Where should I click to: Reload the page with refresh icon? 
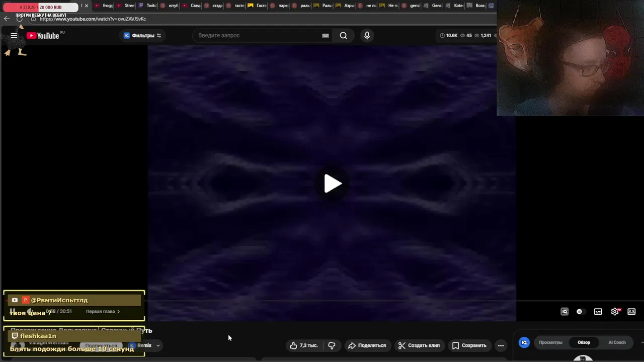(20, 19)
